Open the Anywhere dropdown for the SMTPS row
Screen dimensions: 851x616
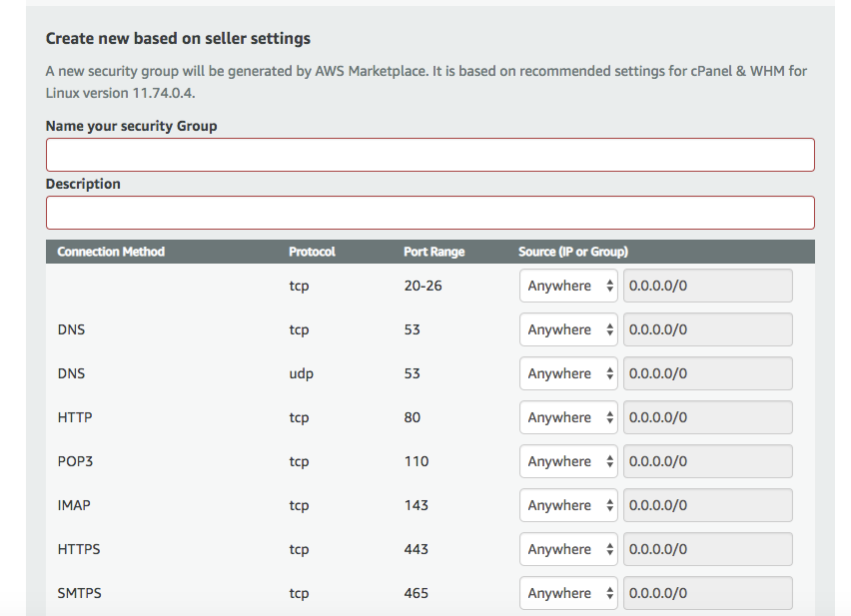567,592
